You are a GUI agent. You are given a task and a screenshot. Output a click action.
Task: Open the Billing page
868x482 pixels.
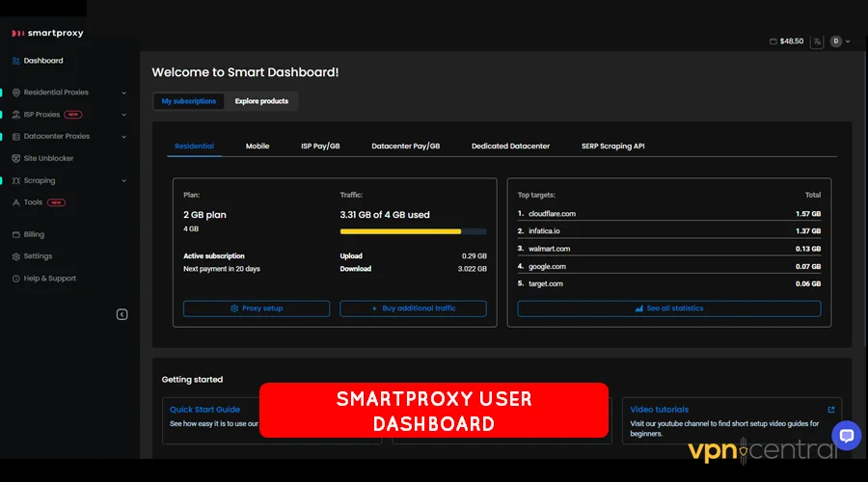tap(28, 234)
